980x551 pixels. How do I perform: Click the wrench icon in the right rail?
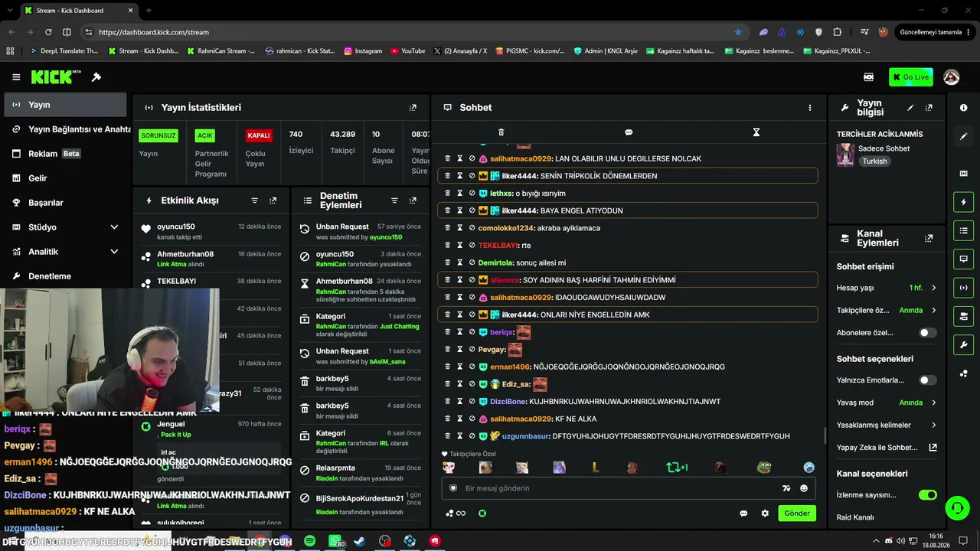pyautogui.click(x=963, y=344)
